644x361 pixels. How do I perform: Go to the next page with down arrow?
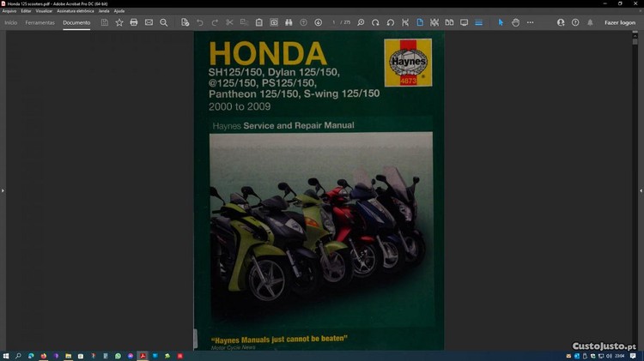coord(318,22)
